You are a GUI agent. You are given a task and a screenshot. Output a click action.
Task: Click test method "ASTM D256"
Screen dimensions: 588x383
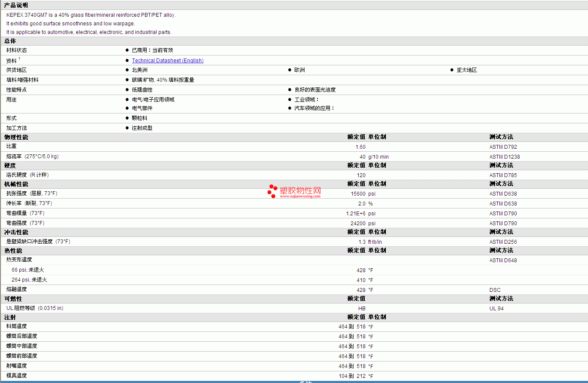coord(503,242)
